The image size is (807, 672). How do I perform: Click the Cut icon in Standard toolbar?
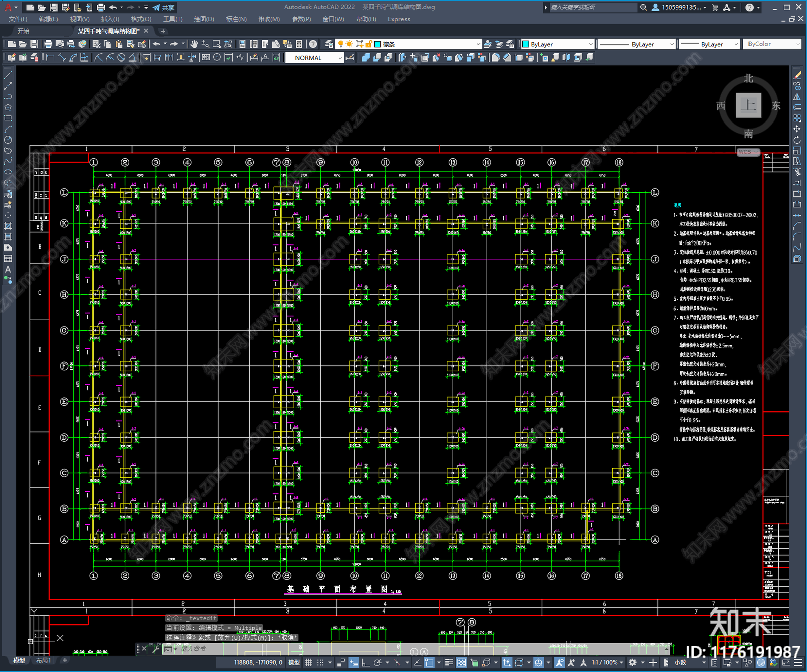click(96, 44)
